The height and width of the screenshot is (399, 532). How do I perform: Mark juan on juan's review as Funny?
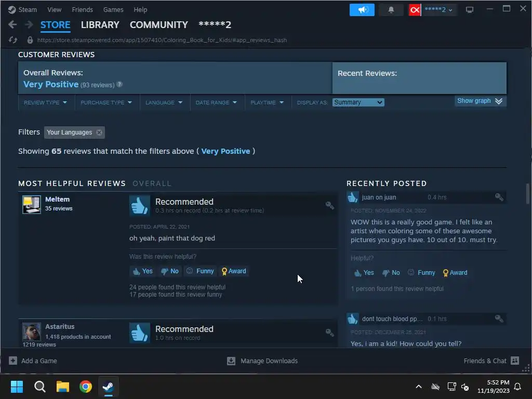click(421, 273)
